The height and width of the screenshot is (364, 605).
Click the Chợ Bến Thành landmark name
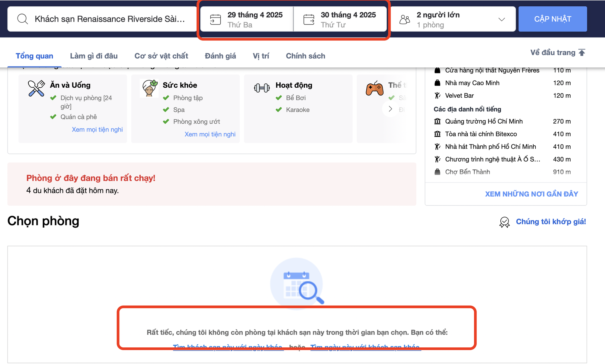[467, 172]
